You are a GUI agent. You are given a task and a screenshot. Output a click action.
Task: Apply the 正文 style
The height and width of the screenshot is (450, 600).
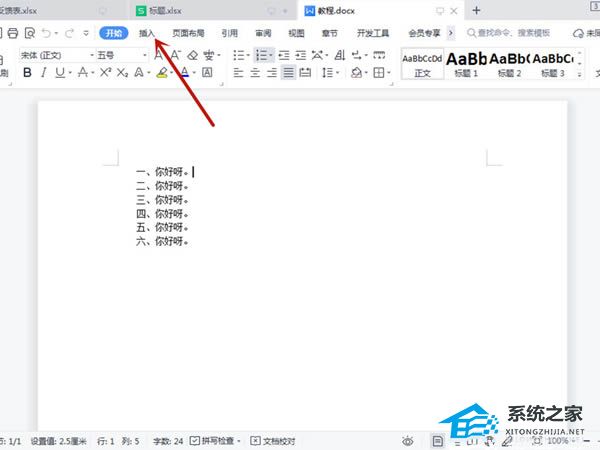point(422,64)
